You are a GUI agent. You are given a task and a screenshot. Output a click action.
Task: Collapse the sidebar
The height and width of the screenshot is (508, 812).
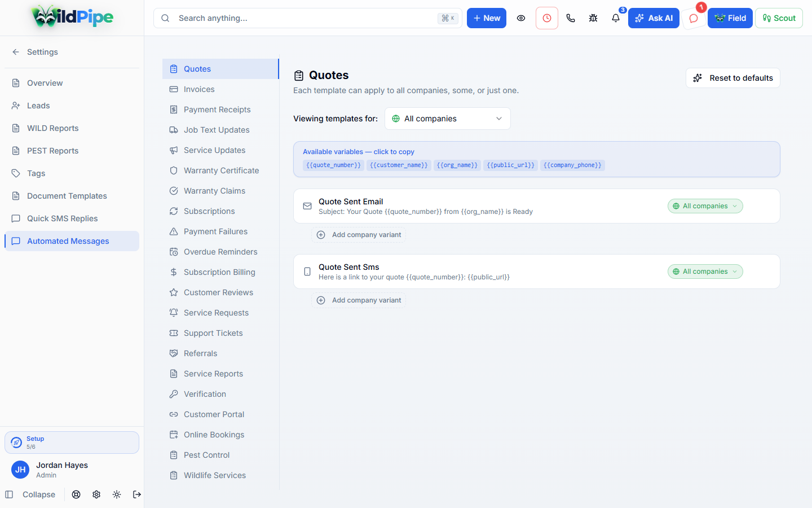coord(30,494)
